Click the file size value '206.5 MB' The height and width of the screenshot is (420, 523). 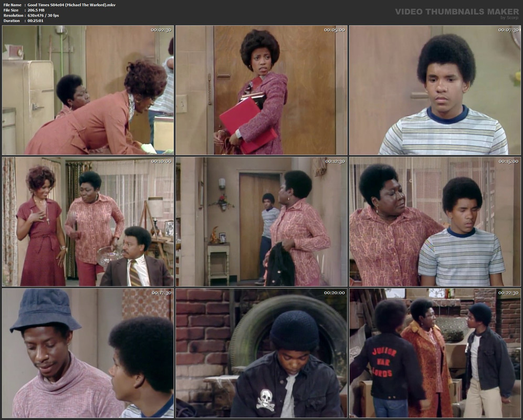(x=36, y=10)
